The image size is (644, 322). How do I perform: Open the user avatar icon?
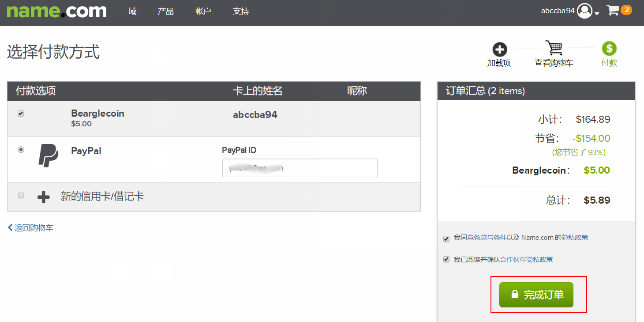pos(584,11)
